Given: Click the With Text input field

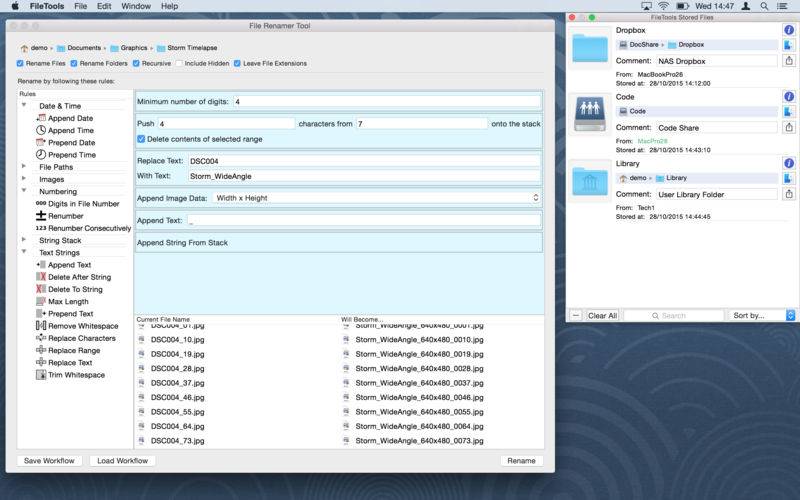Looking at the screenshot, I should point(364,176).
